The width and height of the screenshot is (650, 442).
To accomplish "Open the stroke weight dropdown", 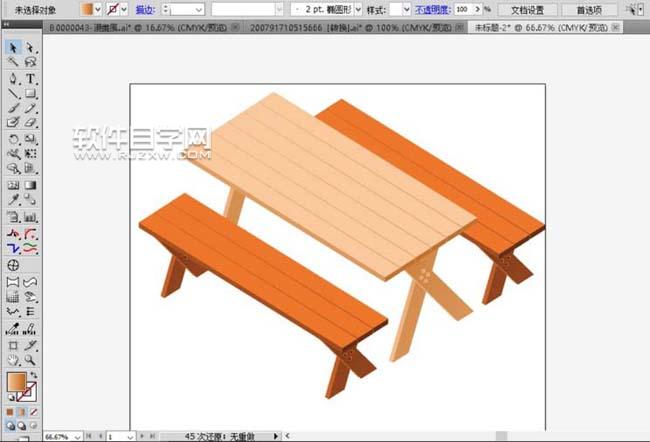I will click(x=199, y=9).
